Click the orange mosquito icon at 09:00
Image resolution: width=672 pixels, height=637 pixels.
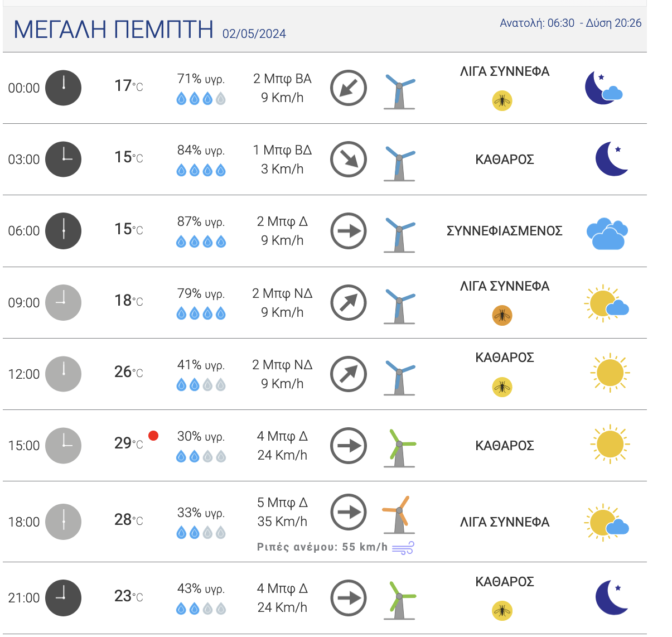tap(502, 315)
